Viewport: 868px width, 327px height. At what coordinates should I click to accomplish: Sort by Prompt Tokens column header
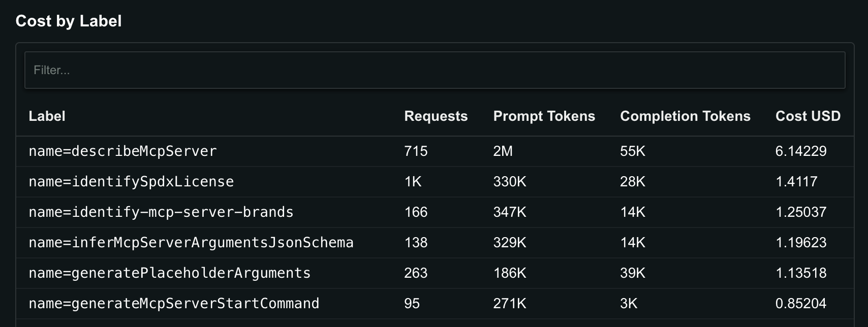[x=544, y=116]
